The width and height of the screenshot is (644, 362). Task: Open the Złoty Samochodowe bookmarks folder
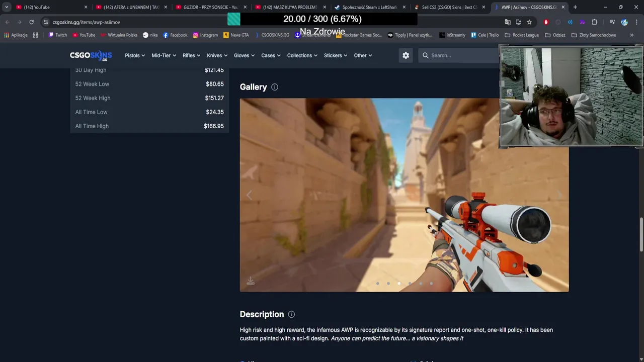click(x=594, y=35)
